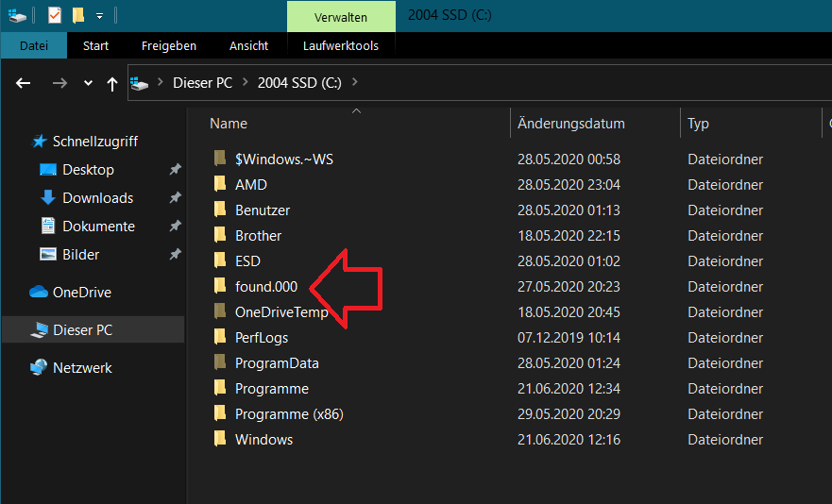Click the pin icon next to Downloads

click(x=175, y=197)
